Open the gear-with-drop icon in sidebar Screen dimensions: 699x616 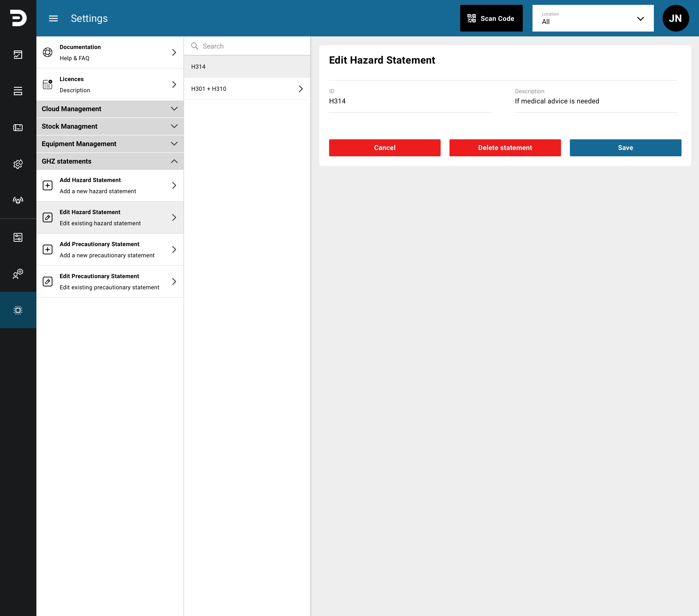pyautogui.click(x=18, y=164)
